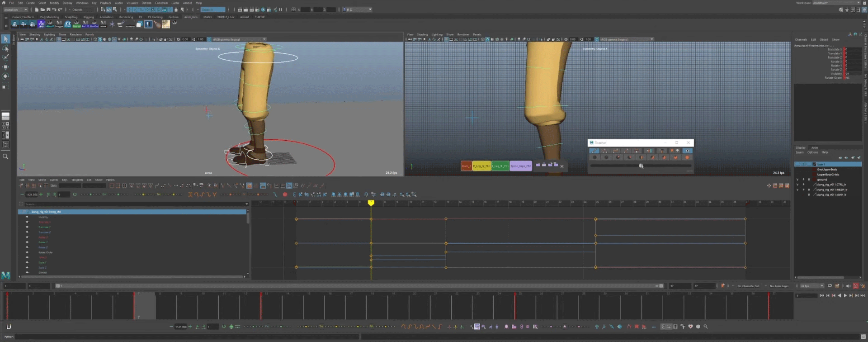Click the Undo arrow icon
The height and width of the screenshot is (342, 868).
[x=54, y=9]
